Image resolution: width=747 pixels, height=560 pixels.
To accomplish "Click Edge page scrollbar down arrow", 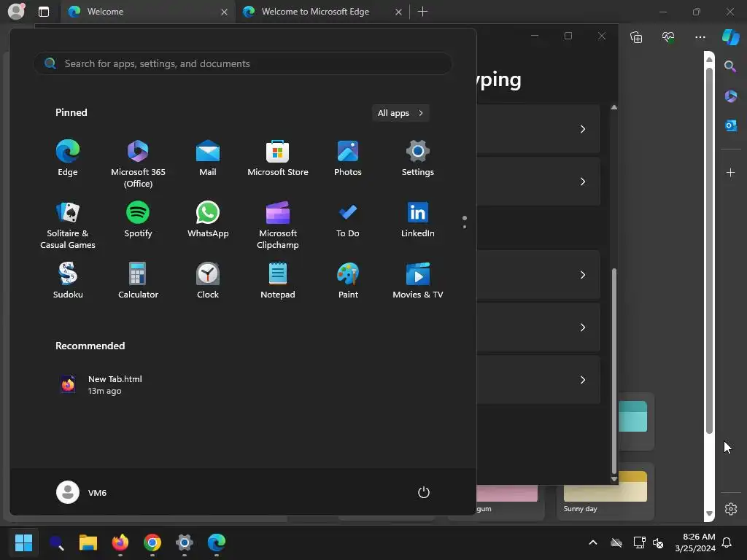I will tap(709, 513).
